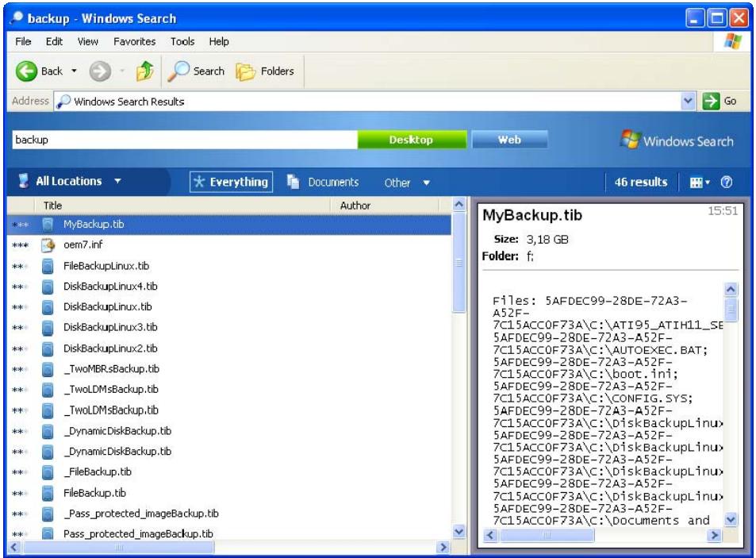This screenshot has width=756, height=558.
Task: Open the View menu
Action: coord(88,41)
